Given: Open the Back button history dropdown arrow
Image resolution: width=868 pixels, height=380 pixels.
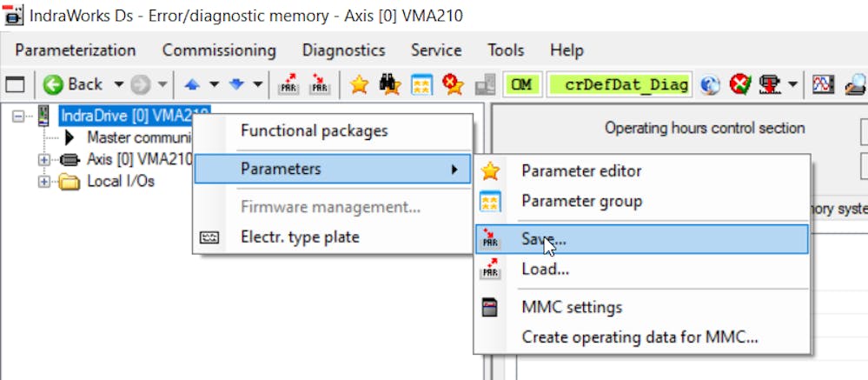Looking at the screenshot, I should click(119, 84).
